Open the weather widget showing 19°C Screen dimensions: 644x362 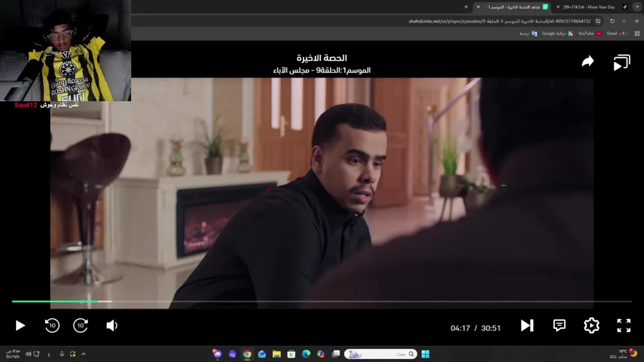624,353
